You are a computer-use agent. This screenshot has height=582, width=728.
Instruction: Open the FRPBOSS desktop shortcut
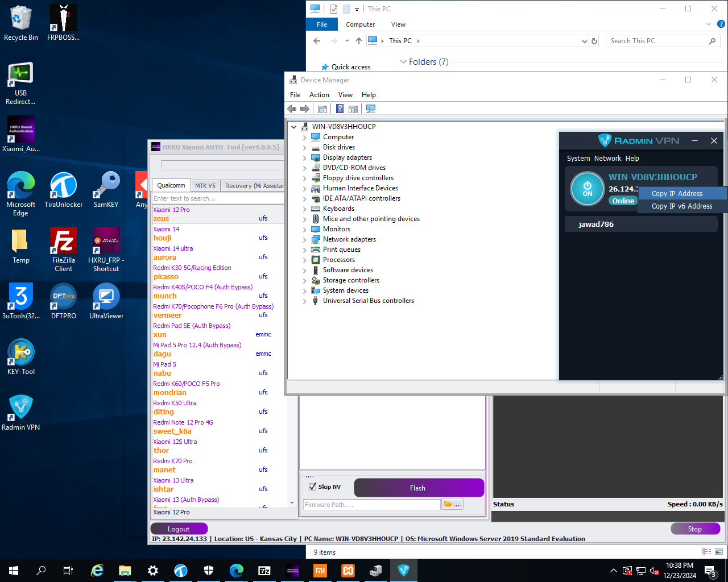pyautogui.click(x=63, y=23)
